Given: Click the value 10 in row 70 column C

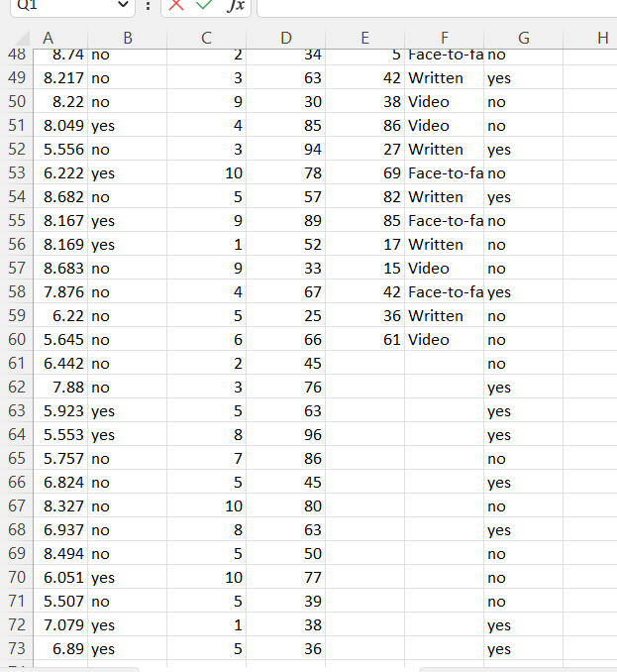Looking at the screenshot, I should pyautogui.click(x=206, y=577).
